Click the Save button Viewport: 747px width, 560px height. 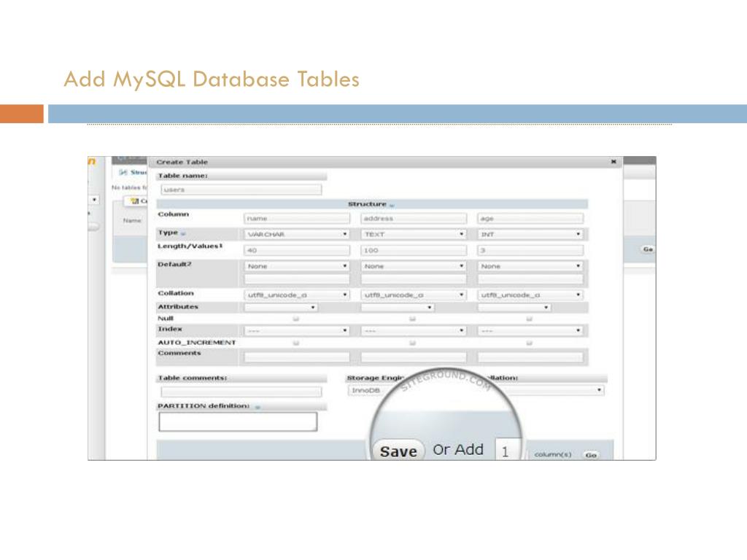(x=398, y=451)
